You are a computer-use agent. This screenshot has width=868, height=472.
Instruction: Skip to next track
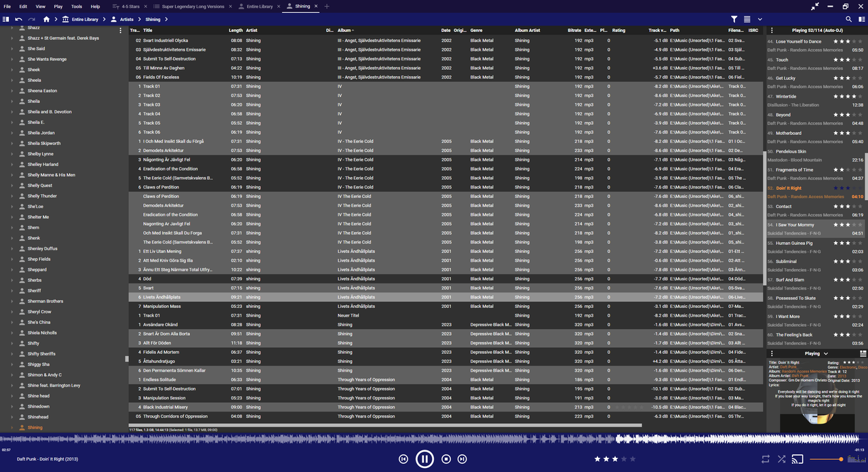(x=462, y=459)
